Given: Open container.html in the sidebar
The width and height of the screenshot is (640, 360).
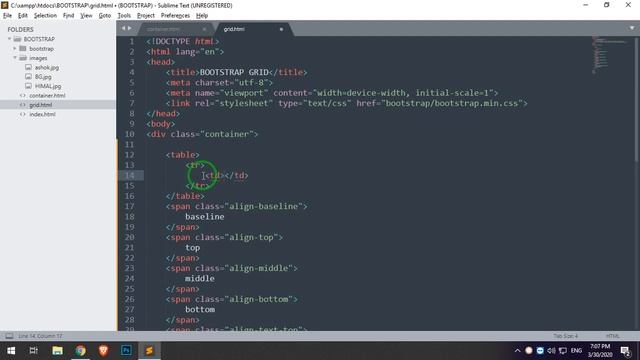Looking at the screenshot, I should tap(47, 96).
